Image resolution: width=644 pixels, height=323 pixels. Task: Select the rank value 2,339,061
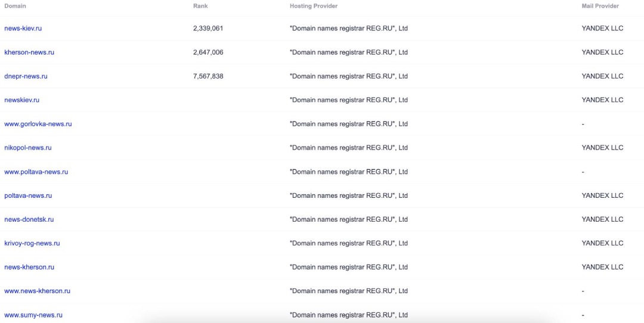[x=208, y=29]
